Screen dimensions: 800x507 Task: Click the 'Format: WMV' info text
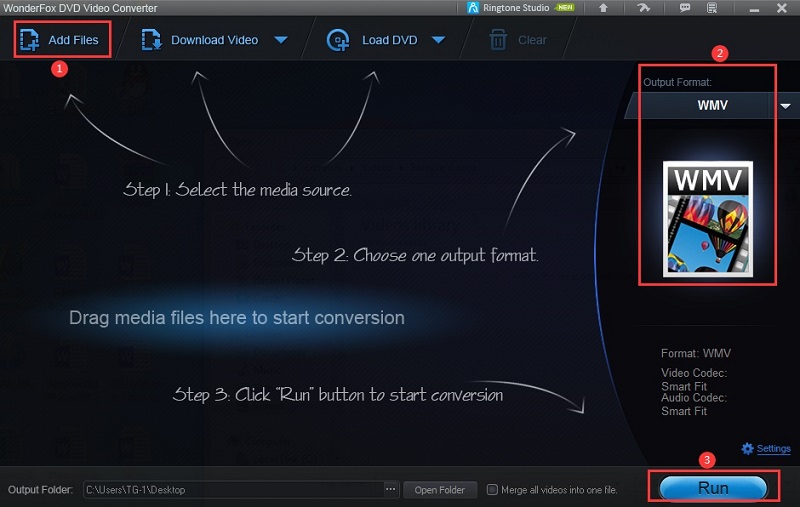pyautogui.click(x=696, y=353)
